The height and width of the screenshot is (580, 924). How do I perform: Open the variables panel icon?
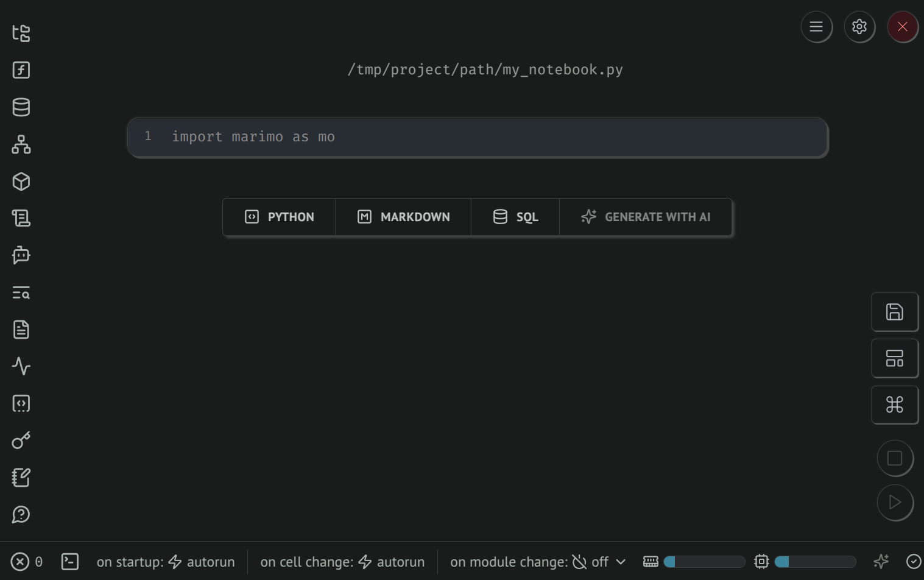21,70
